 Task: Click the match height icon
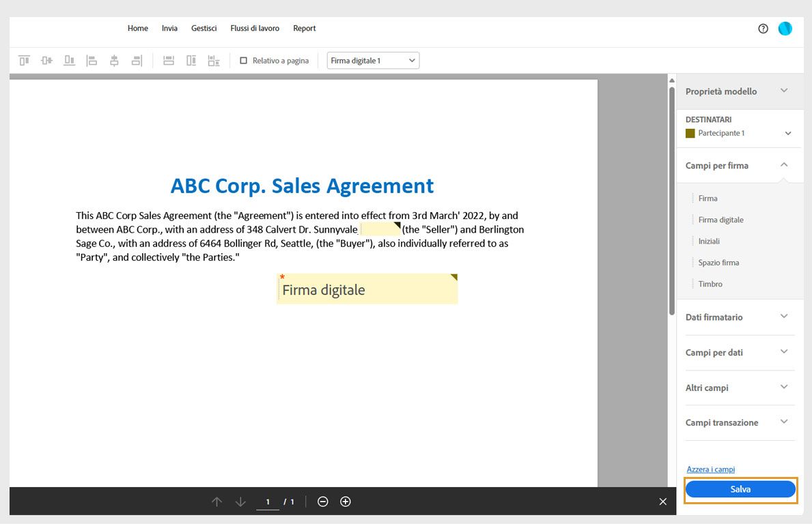191,61
